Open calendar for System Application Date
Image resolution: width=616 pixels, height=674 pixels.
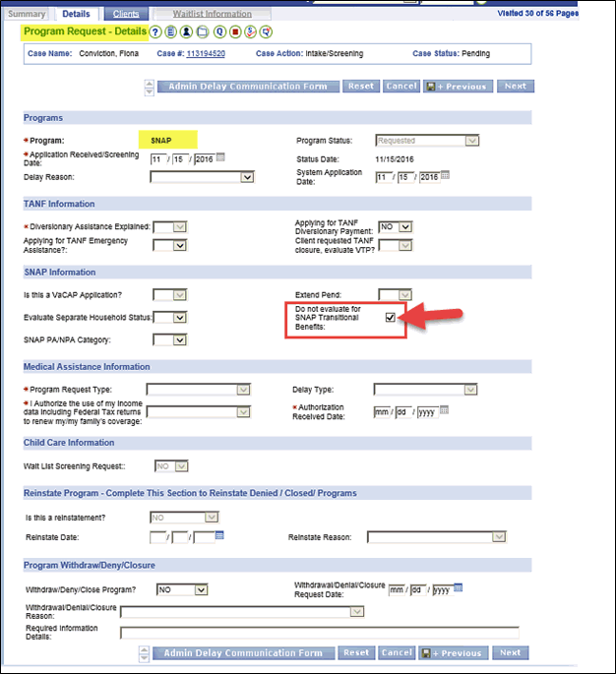pyautogui.click(x=446, y=175)
